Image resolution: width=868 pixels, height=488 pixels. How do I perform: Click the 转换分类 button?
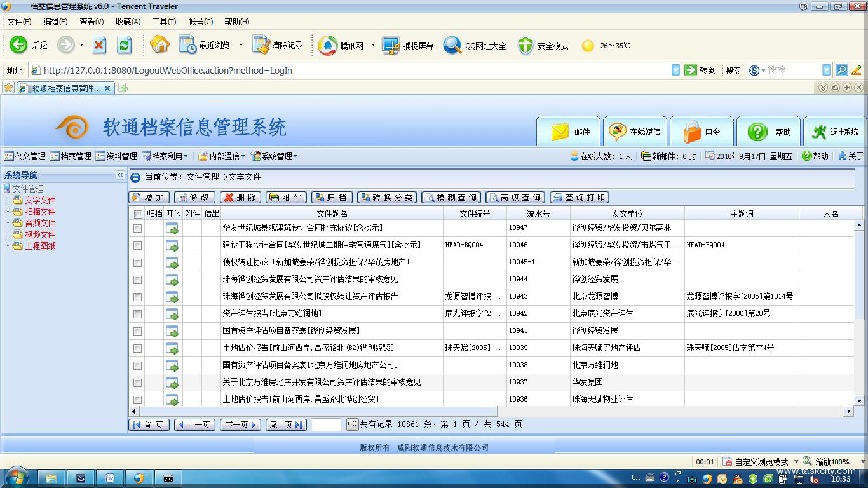[387, 198]
